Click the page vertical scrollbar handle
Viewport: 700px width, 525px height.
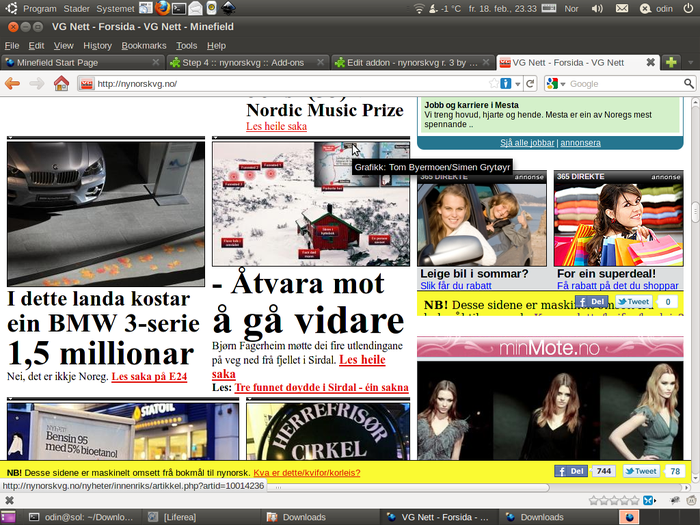pyautogui.click(x=695, y=212)
